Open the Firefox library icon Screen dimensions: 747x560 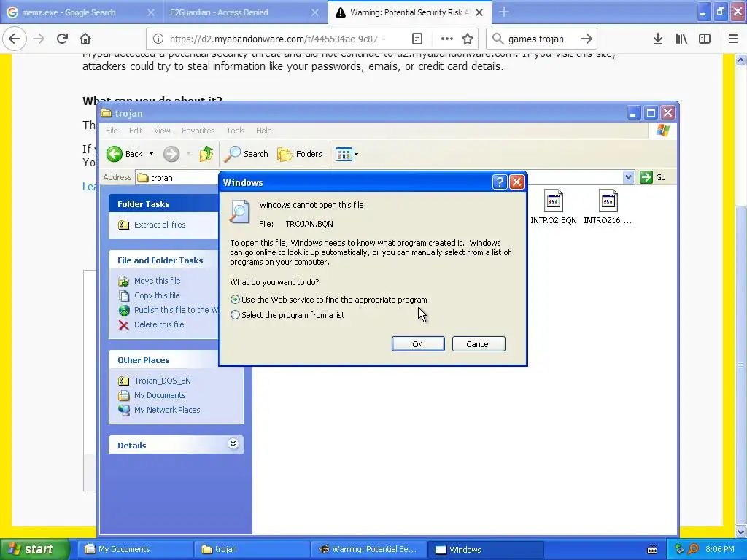click(681, 39)
